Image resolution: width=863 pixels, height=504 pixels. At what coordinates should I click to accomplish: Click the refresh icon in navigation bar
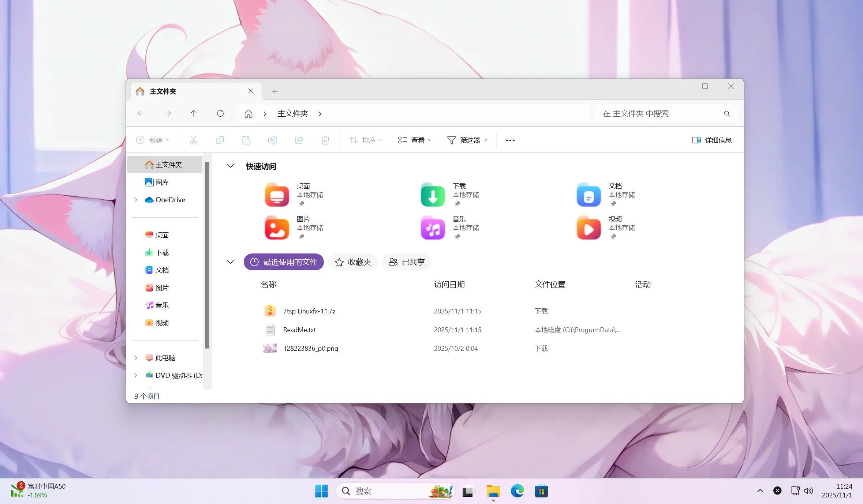(220, 113)
